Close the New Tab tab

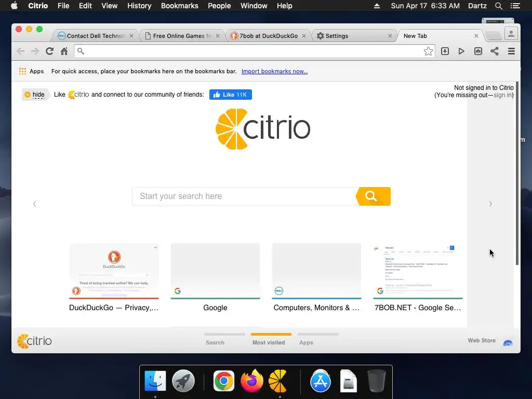pos(476,36)
